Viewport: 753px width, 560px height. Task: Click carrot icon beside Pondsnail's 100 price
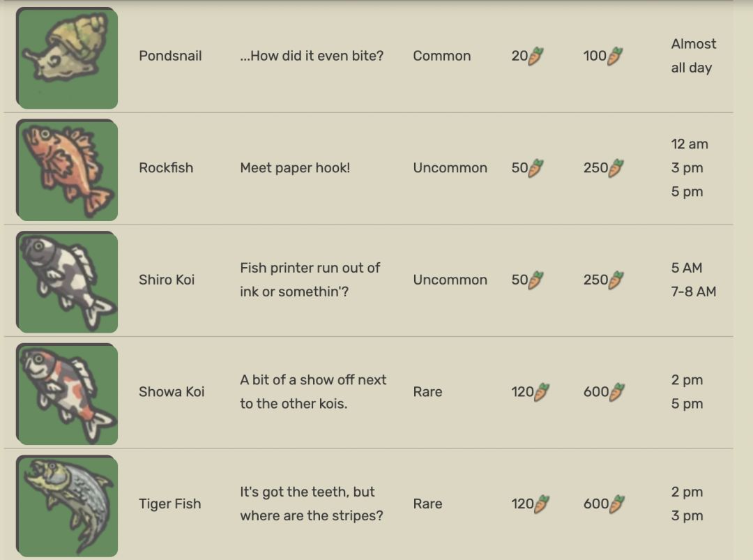pyautogui.click(x=615, y=56)
